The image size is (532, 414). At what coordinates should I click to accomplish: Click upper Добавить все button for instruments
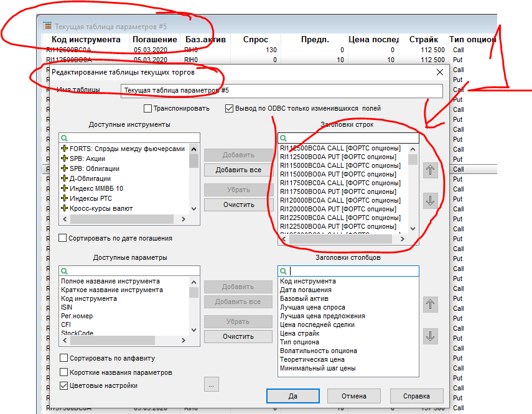(x=238, y=170)
